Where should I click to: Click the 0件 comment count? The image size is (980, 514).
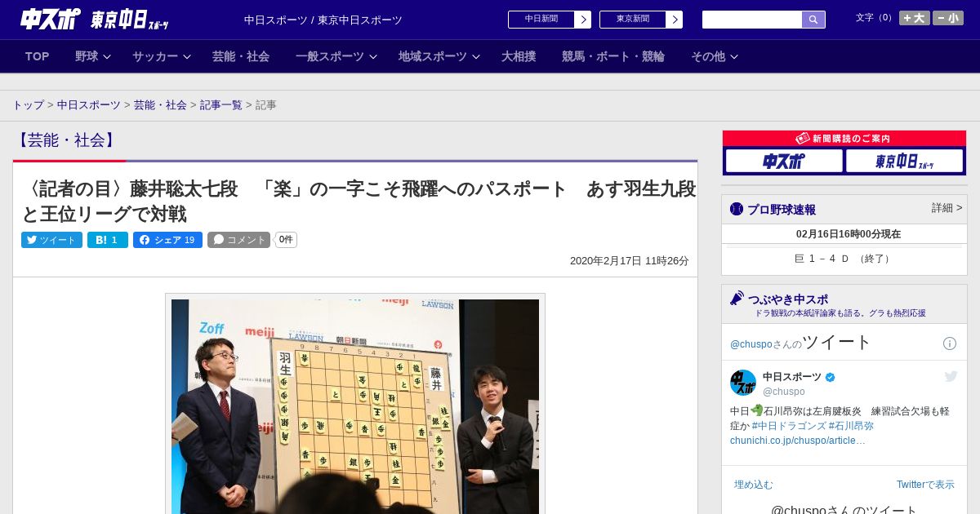[x=286, y=240]
